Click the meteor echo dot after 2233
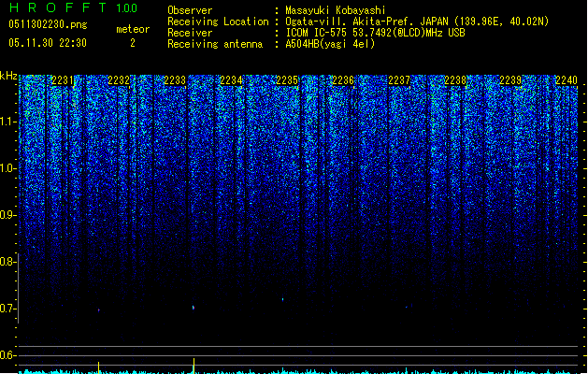 [x=194, y=308]
